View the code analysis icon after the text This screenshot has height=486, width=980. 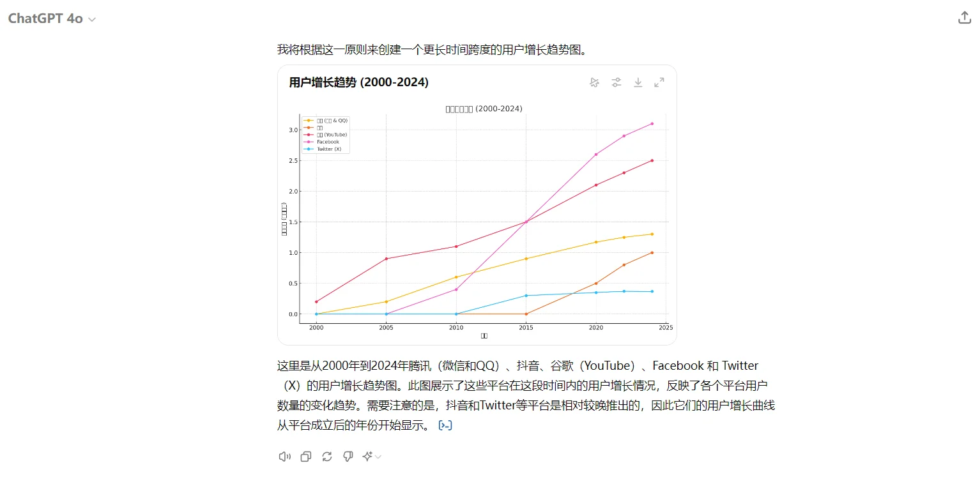445,425
